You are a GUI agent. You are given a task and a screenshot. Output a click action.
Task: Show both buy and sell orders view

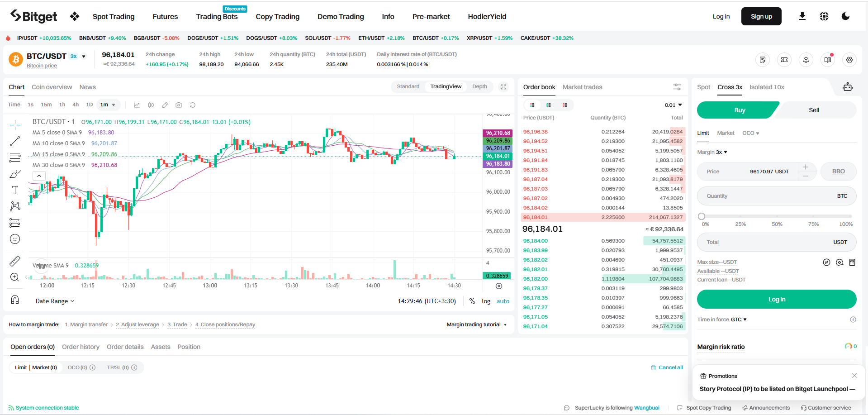pos(532,105)
